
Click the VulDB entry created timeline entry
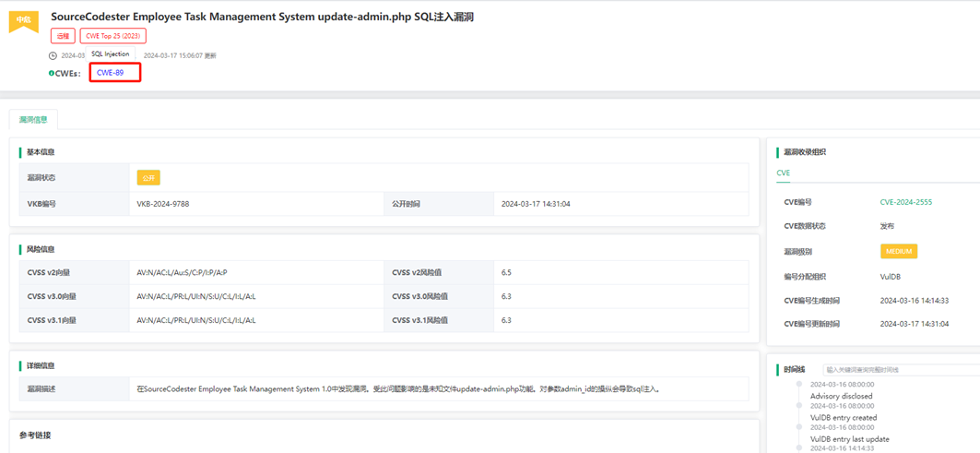click(x=844, y=417)
